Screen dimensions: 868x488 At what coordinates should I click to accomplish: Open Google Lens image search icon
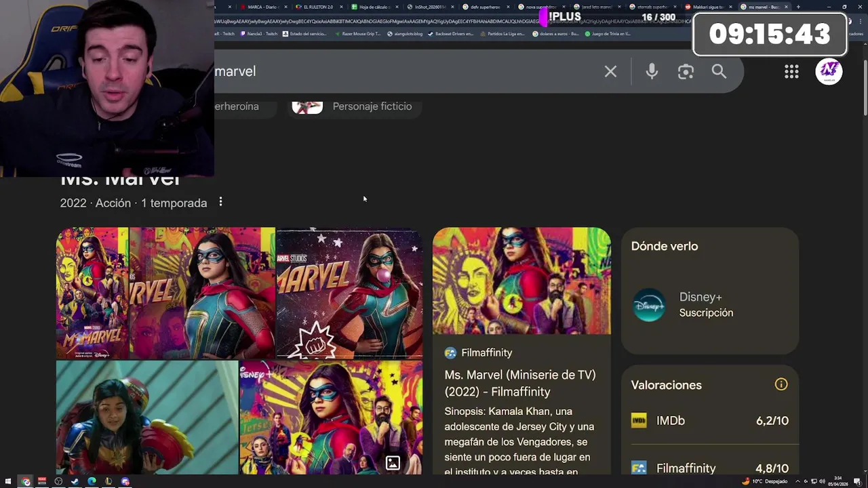tap(686, 71)
